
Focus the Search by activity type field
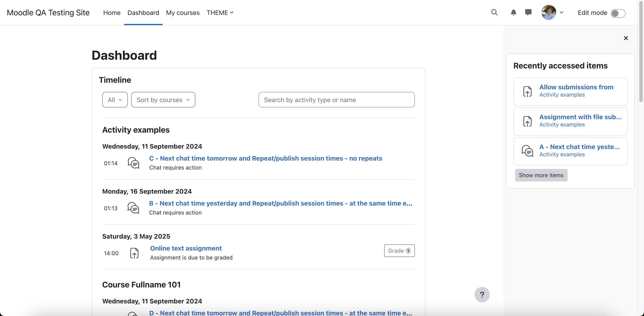tap(336, 100)
